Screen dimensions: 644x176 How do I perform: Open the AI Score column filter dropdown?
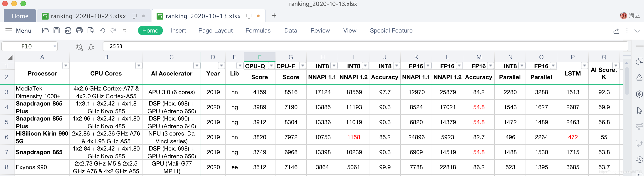click(616, 65)
